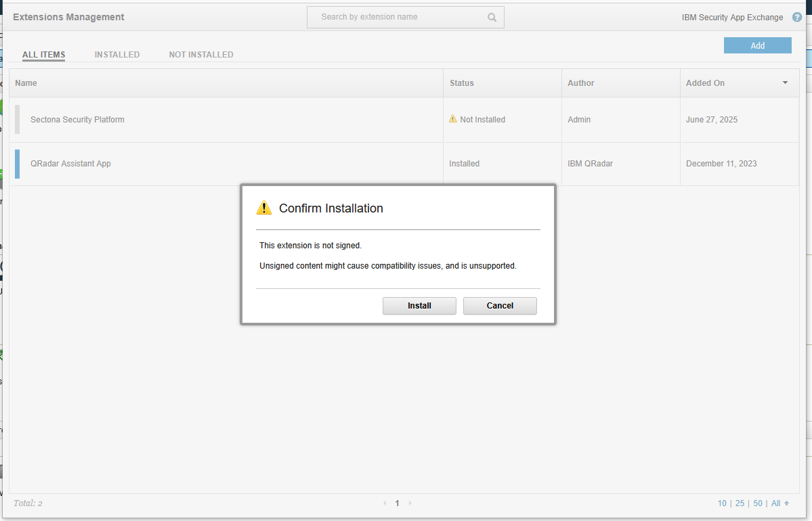Select the QRadar Assistant App row

[x=70, y=164]
